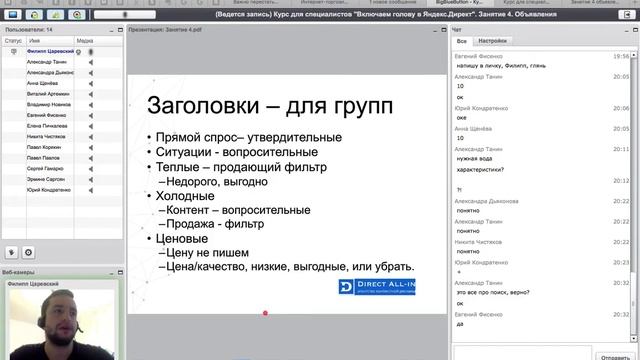
Task: Toggle audio icon for Евгений Фисенко row
Action: tap(91, 116)
